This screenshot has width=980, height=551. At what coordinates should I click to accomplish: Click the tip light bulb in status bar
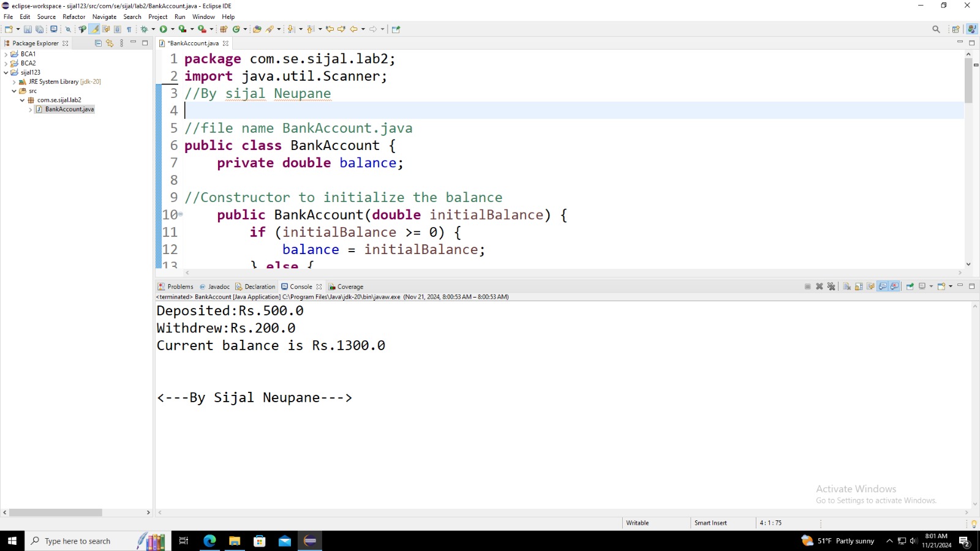click(x=974, y=523)
